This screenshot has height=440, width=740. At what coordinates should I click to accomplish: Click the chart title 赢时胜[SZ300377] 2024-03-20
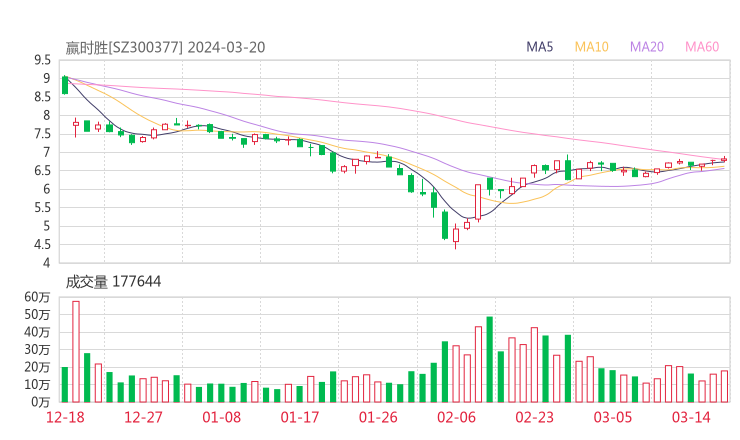click(x=165, y=48)
